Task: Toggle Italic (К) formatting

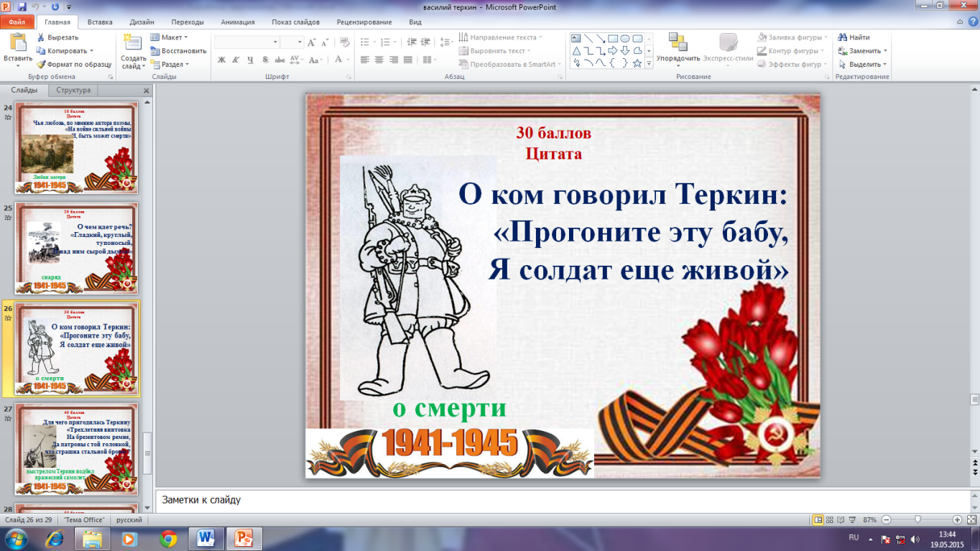Action: pos(236,60)
